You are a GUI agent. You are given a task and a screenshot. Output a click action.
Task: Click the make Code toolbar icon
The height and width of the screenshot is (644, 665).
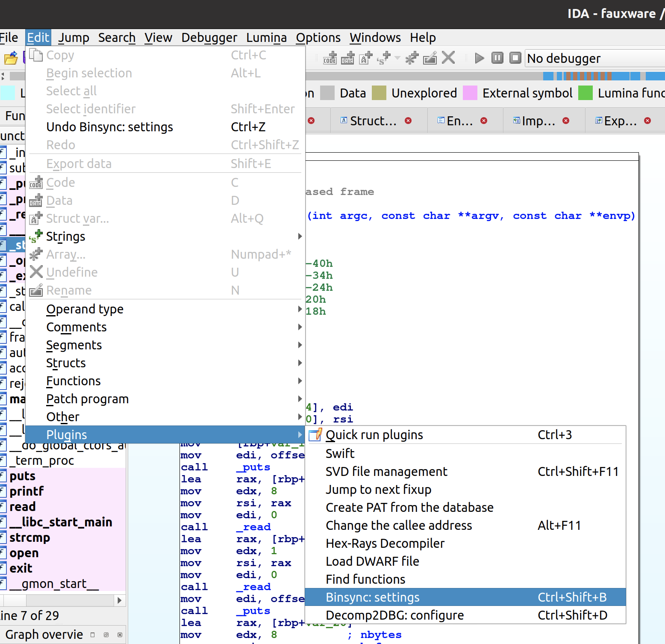pyautogui.click(x=330, y=58)
